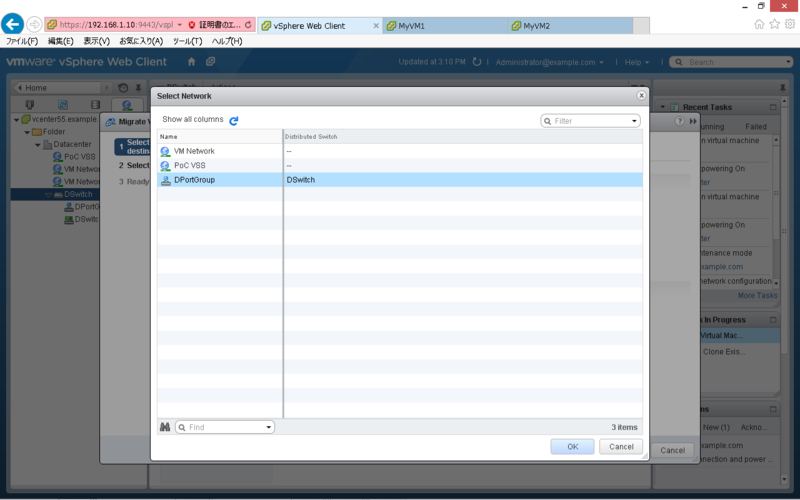Pin the right sidebar panel
The height and width of the screenshot is (500, 800).
783,88
